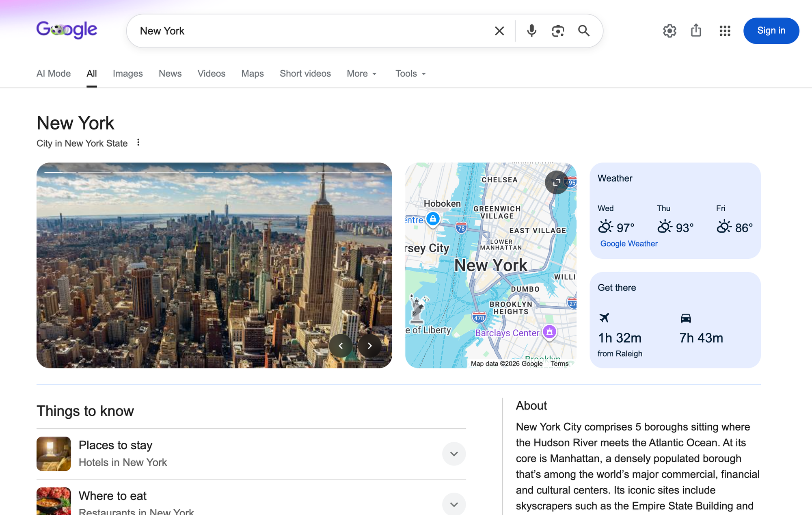Click the Get there card title
The height and width of the screenshot is (515, 812).
coord(617,288)
